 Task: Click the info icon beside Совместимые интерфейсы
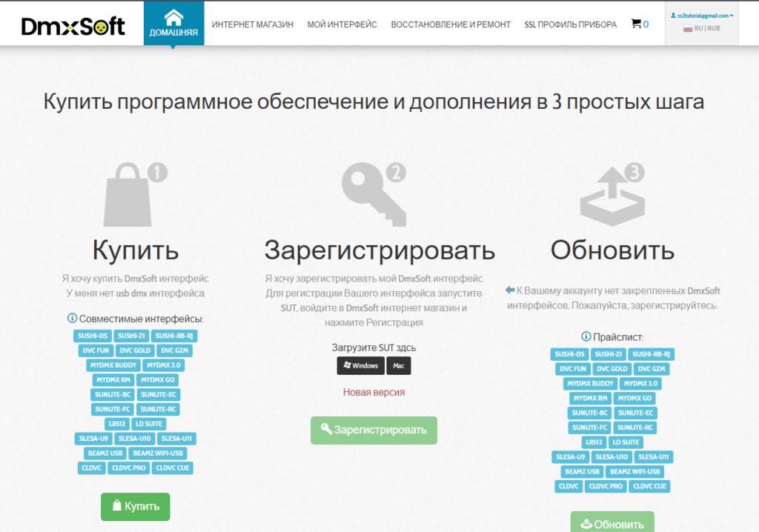72,318
